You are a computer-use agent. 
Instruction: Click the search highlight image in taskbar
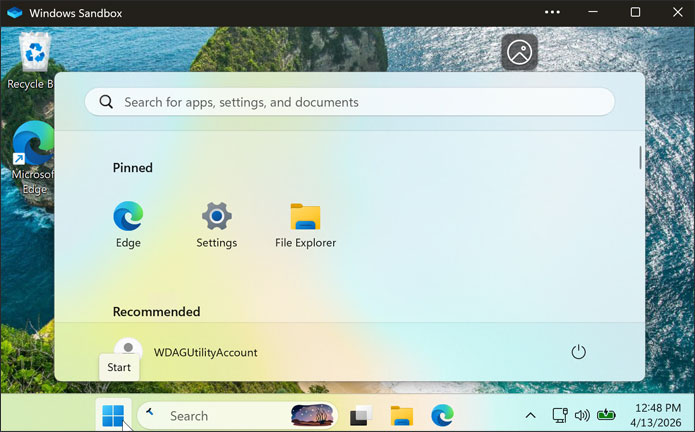(x=312, y=416)
